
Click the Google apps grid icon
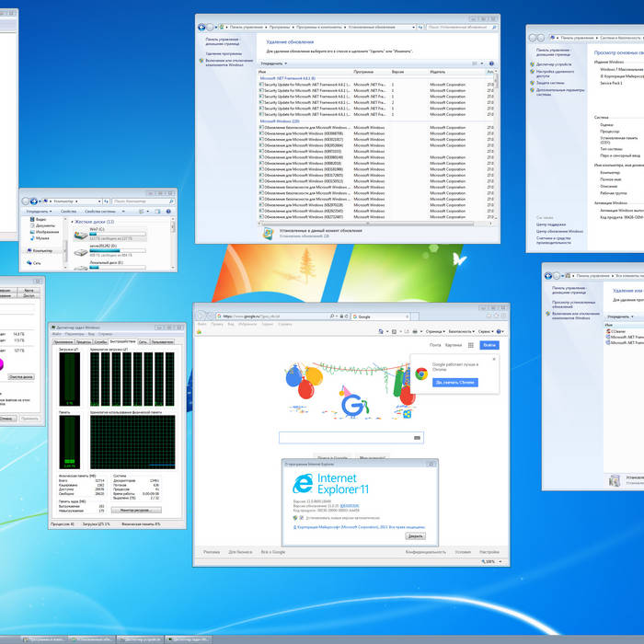click(x=471, y=345)
